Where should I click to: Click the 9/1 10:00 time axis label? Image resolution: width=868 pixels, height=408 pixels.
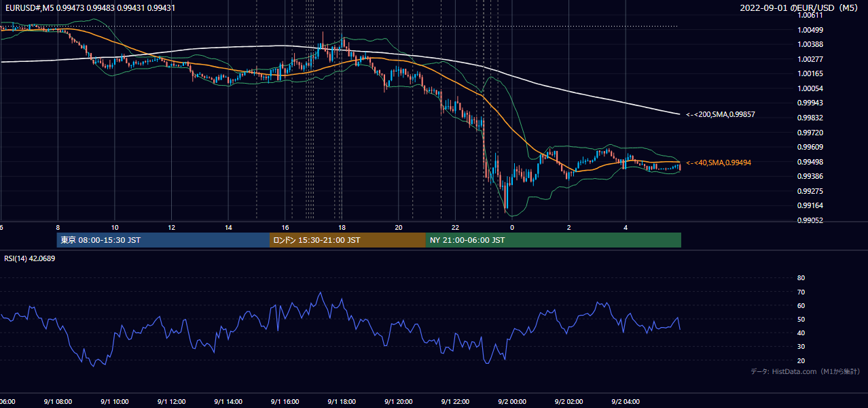pyautogui.click(x=114, y=402)
